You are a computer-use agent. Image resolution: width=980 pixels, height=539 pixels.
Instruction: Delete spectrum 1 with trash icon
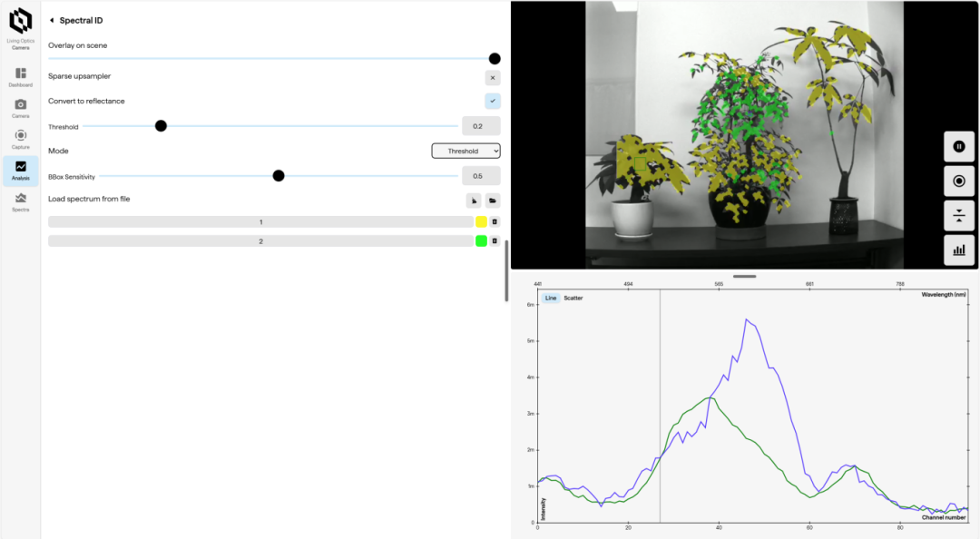(495, 222)
